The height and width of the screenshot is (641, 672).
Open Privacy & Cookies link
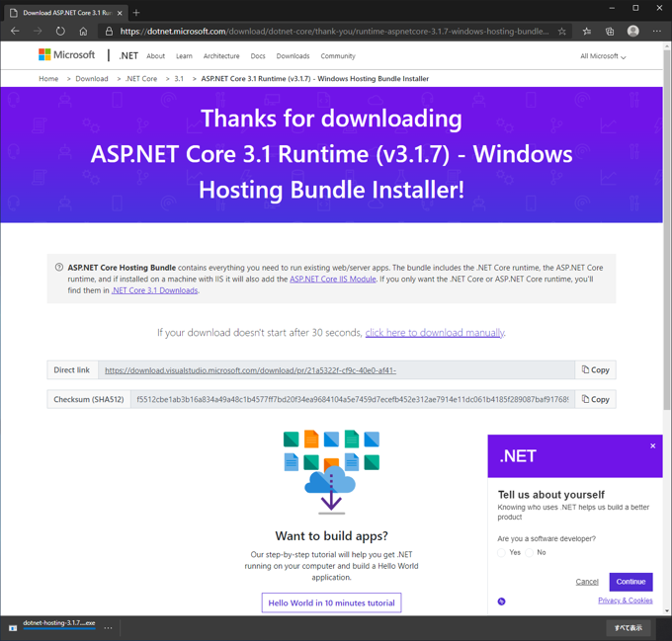point(626,601)
